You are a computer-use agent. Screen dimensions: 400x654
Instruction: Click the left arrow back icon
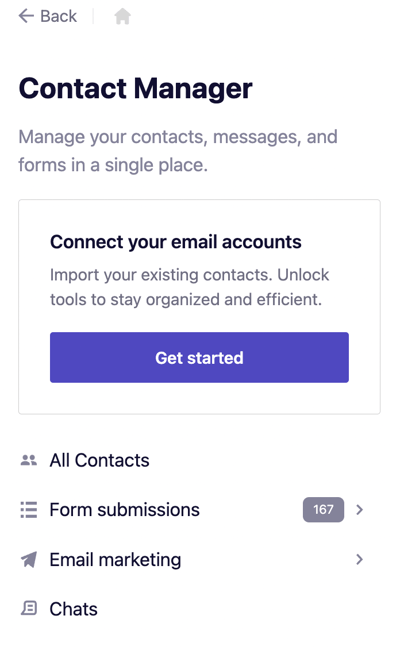pos(26,16)
